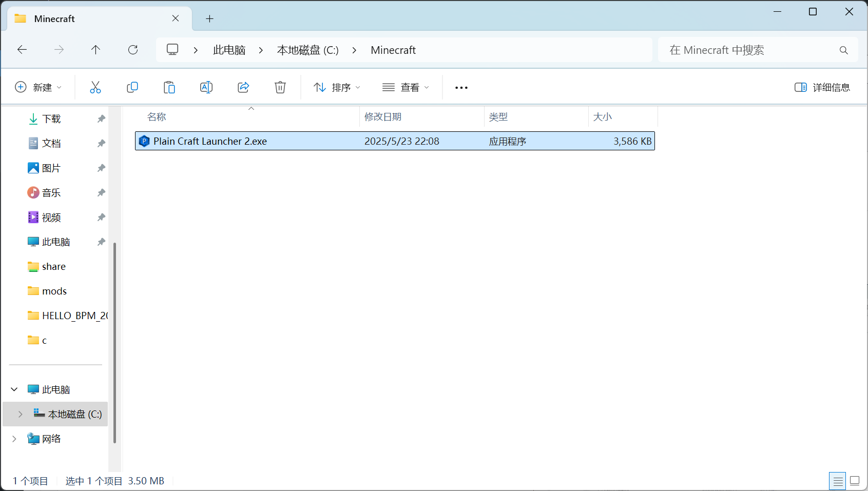The image size is (868, 491).
Task: Refresh the current folder view
Action: point(133,50)
